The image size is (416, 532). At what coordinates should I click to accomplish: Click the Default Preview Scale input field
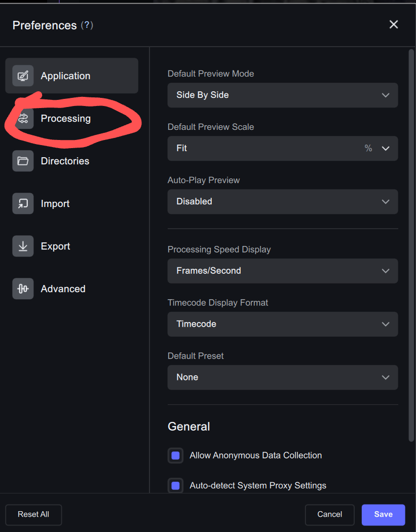point(263,148)
